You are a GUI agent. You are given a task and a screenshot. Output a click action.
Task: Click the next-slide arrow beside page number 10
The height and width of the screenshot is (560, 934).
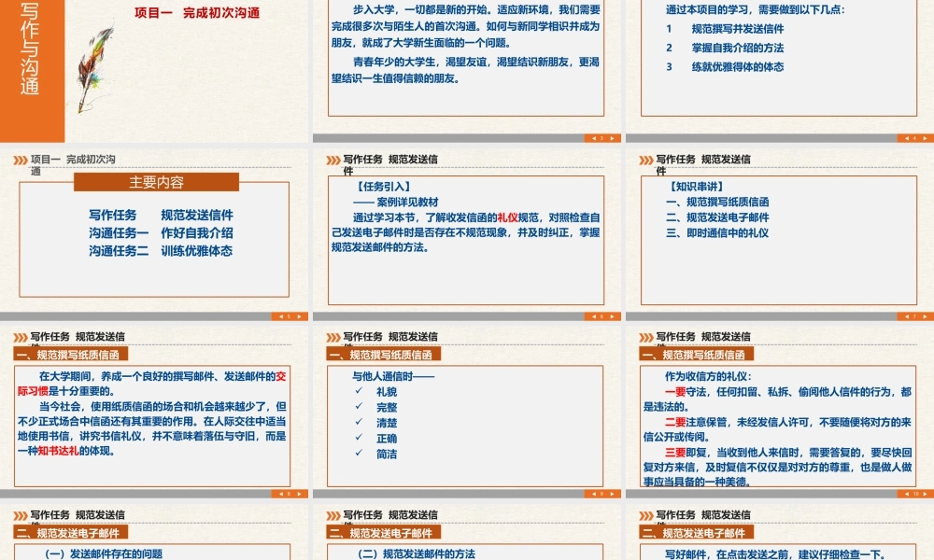[925, 494]
